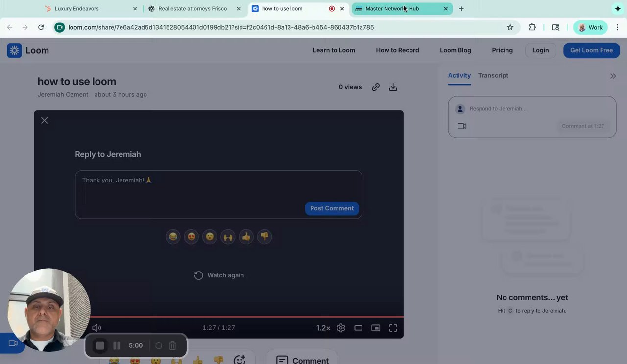The width and height of the screenshot is (627, 364).
Task: Stop the Loom recording
Action: [100, 346]
